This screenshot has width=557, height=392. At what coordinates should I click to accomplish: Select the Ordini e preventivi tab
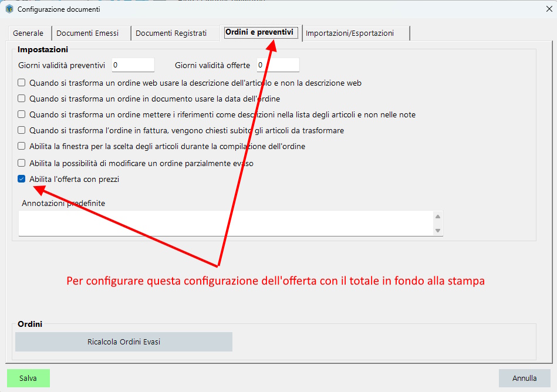coord(259,33)
